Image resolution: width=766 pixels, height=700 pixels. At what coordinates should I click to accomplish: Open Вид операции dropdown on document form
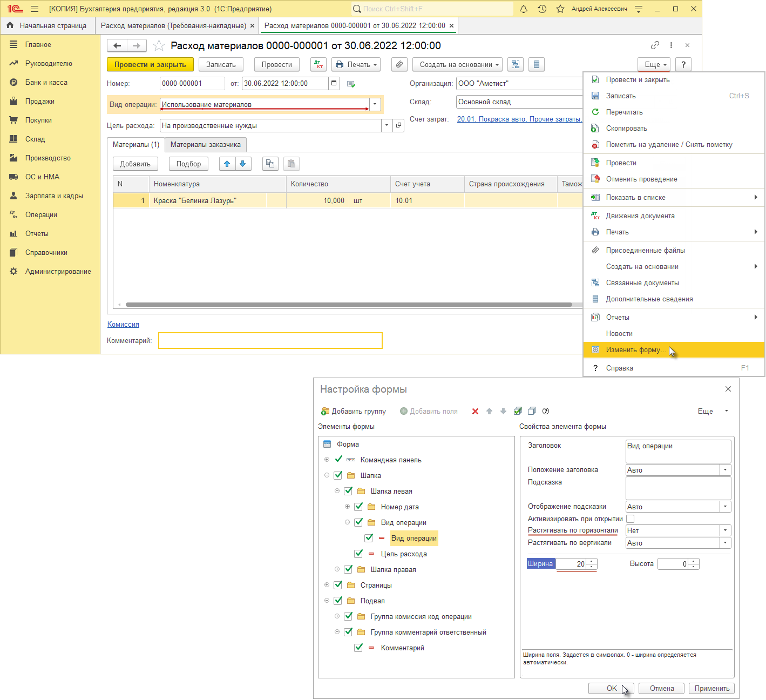pyautogui.click(x=375, y=104)
